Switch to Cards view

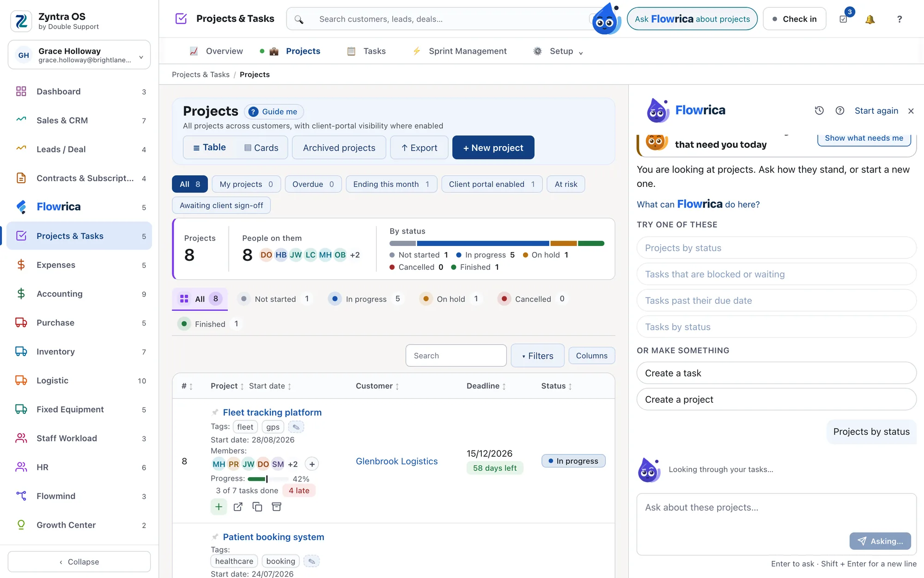(x=261, y=148)
